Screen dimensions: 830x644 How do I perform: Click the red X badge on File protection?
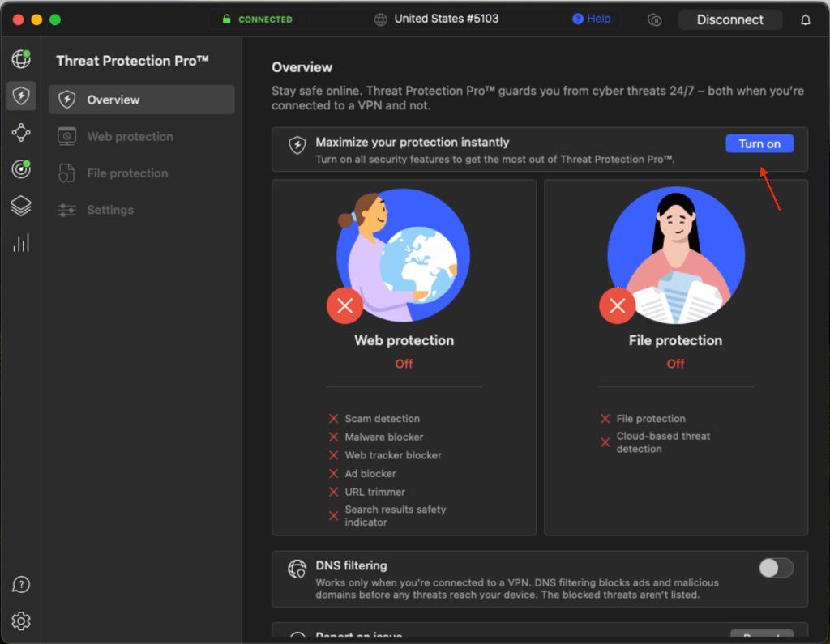617,305
